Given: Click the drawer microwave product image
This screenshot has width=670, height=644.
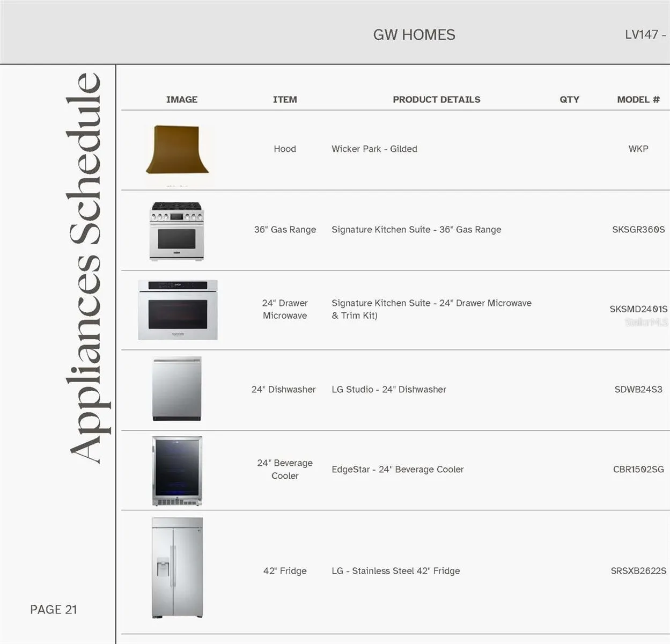Looking at the screenshot, I should click(178, 310).
